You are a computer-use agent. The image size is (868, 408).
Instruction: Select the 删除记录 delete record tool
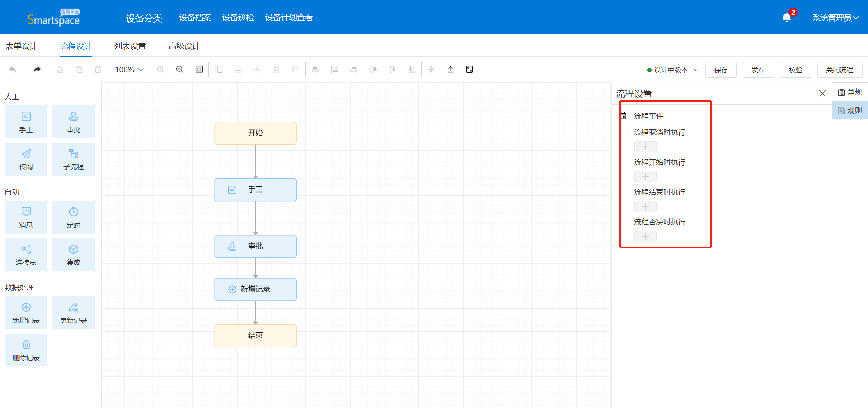[x=26, y=350]
